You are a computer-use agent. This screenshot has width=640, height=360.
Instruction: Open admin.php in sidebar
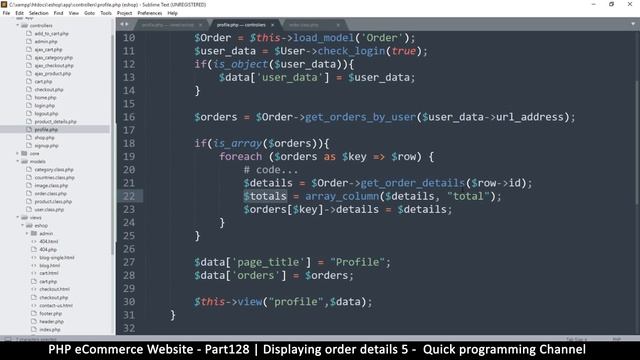click(46, 42)
